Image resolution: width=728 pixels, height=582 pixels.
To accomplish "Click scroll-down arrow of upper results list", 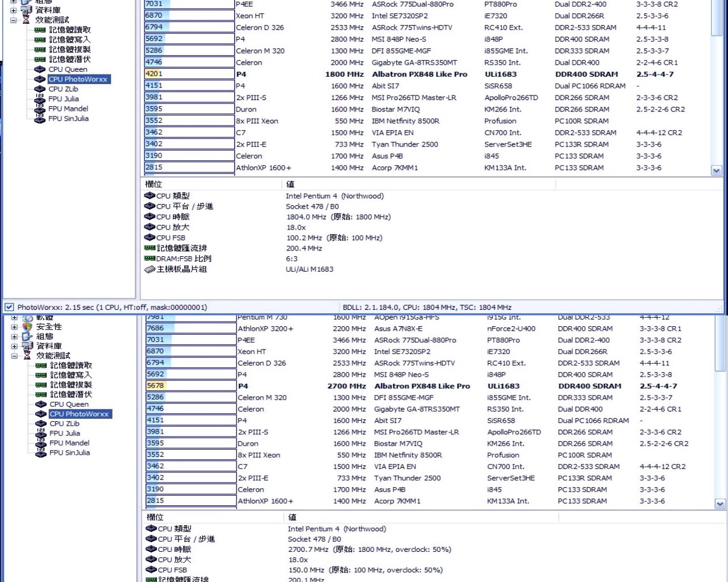I will tap(717, 170).
